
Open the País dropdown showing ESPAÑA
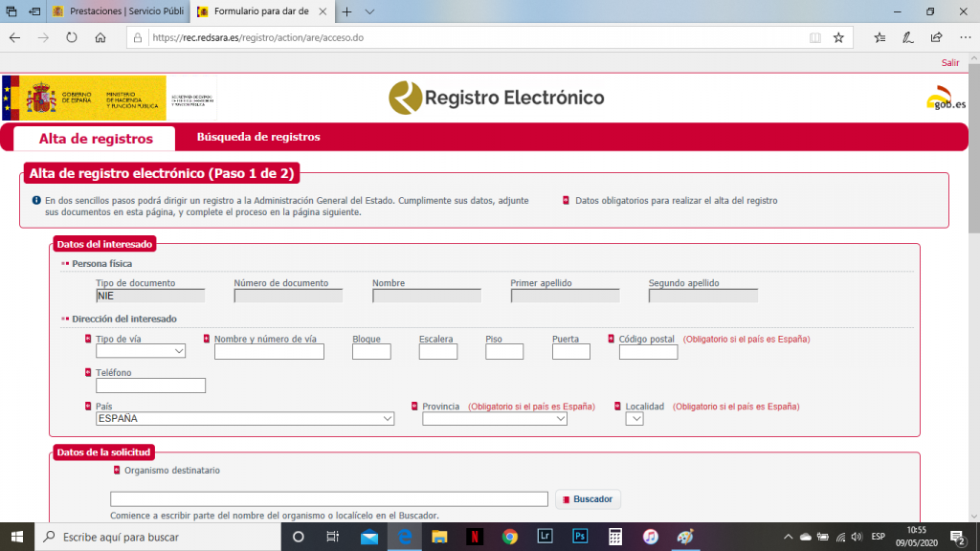pyautogui.click(x=245, y=418)
